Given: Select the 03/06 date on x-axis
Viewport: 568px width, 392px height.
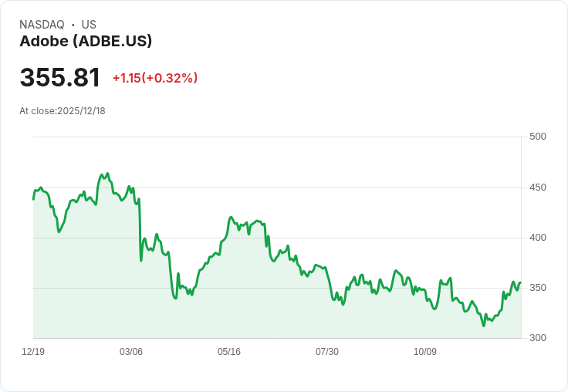Looking at the screenshot, I should tap(130, 352).
